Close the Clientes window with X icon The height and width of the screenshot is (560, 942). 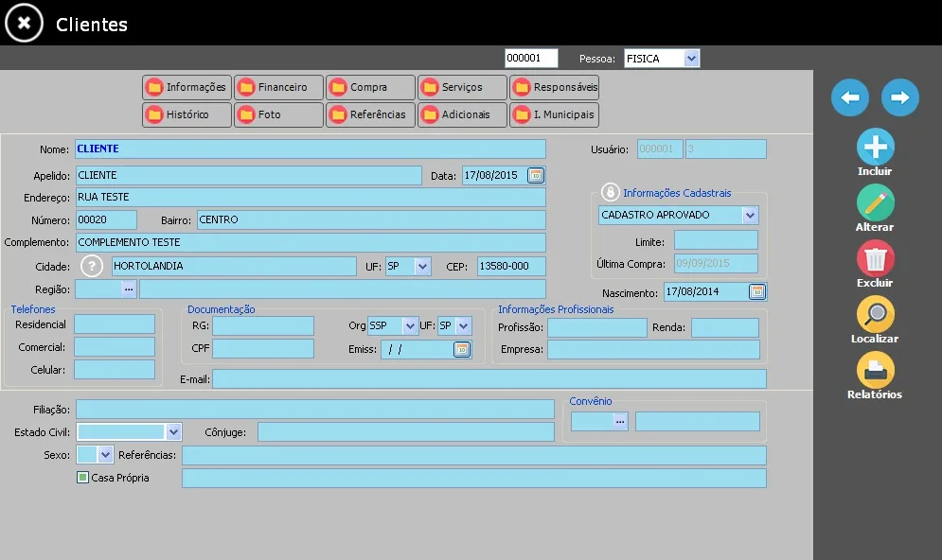(24, 23)
